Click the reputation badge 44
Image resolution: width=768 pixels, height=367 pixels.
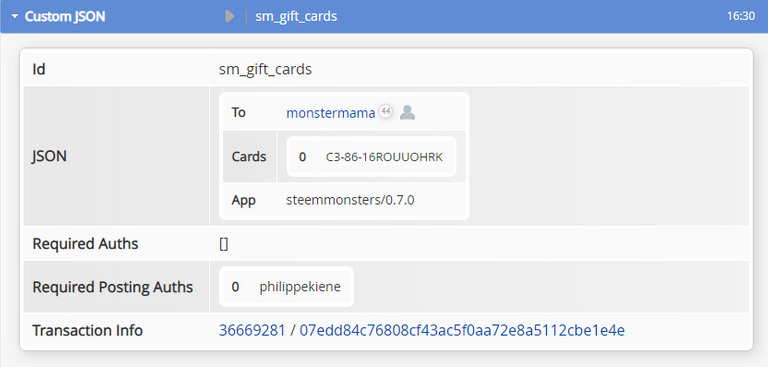(386, 111)
